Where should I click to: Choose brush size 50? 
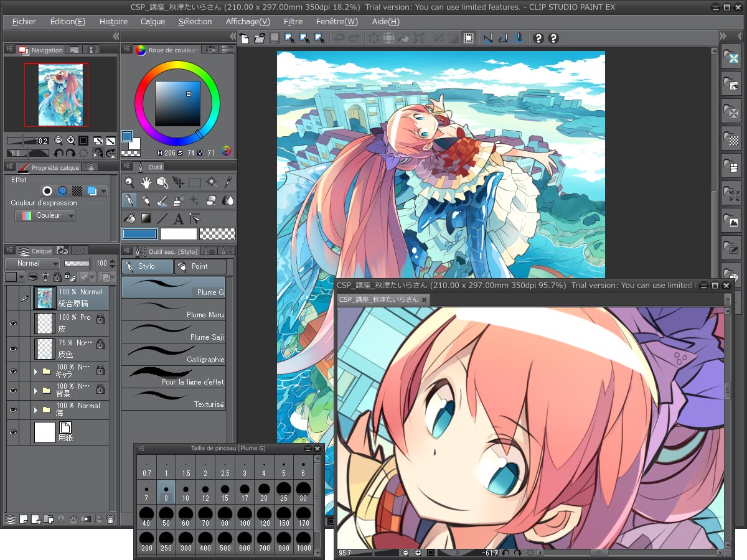click(x=166, y=516)
